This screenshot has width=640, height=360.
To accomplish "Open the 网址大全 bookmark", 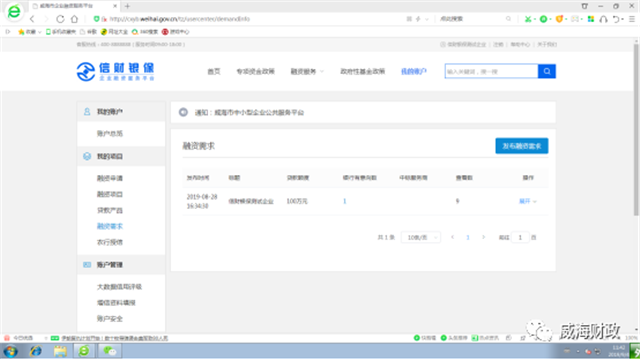I will pos(114,32).
